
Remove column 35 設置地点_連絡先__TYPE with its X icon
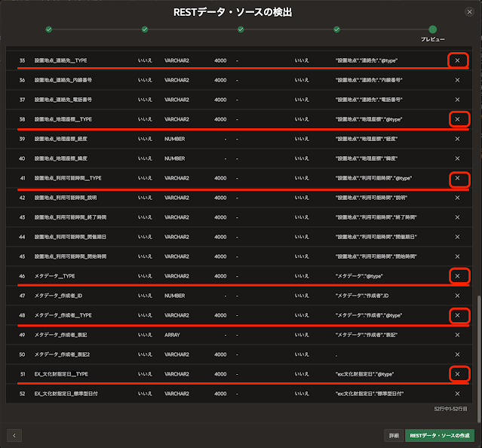click(x=457, y=60)
